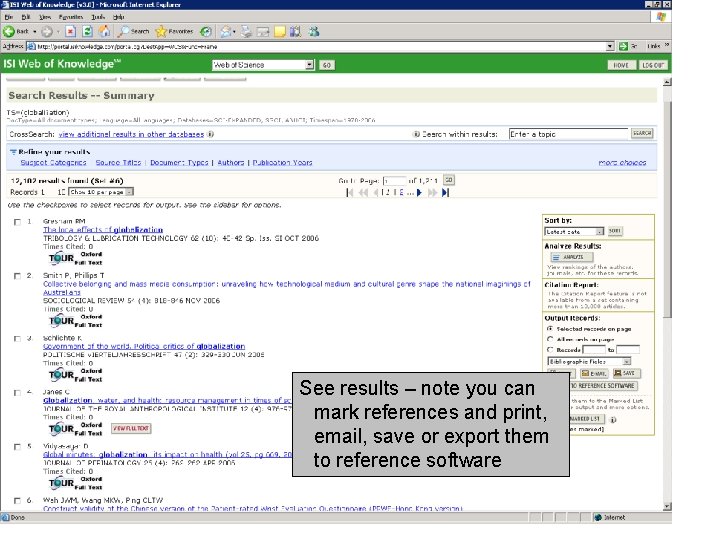Click the LOG OUT button
This screenshot has height=540, width=720.
click(652, 65)
